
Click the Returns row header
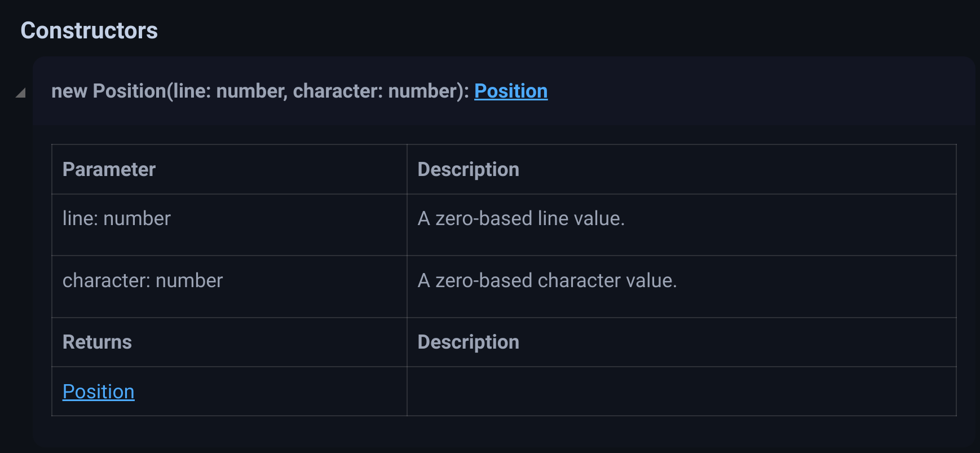click(x=97, y=342)
